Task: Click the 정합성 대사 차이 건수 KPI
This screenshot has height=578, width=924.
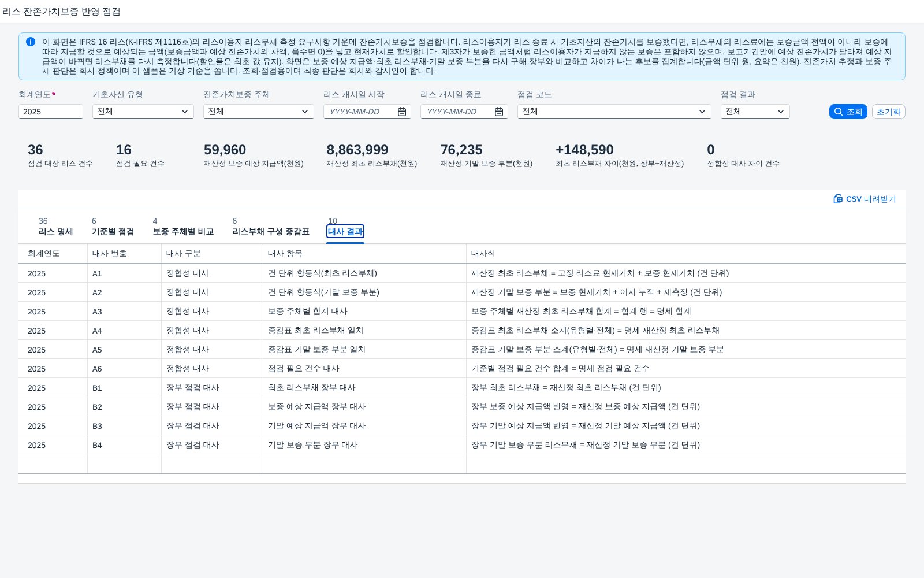Action: point(743,155)
